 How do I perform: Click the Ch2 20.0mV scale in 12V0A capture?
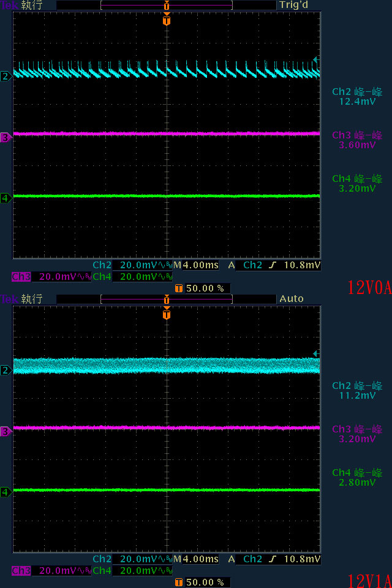pyautogui.click(x=132, y=265)
